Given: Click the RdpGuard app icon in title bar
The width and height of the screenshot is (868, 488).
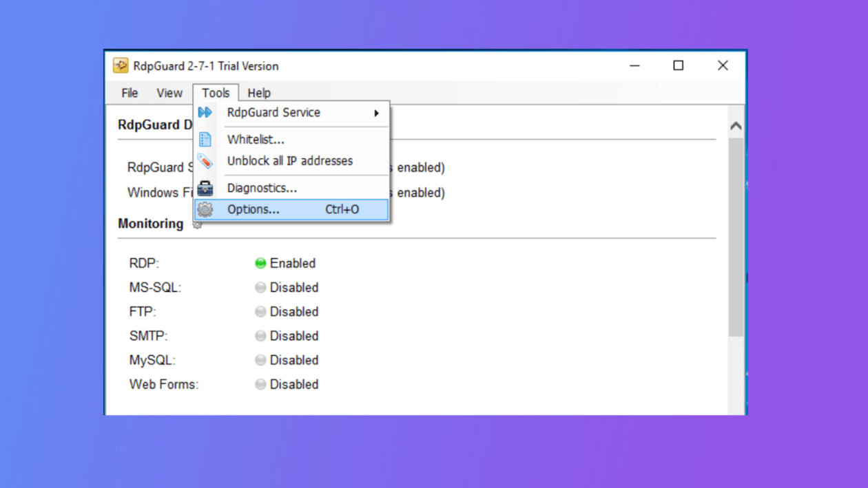Looking at the screenshot, I should tap(121, 65).
